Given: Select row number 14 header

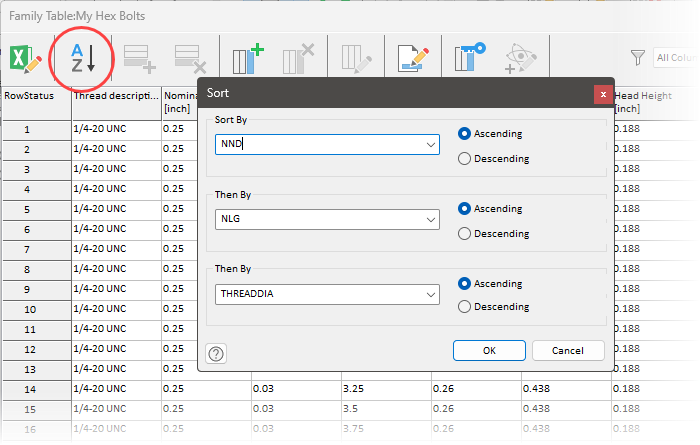Looking at the screenshot, I should (37, 390).
